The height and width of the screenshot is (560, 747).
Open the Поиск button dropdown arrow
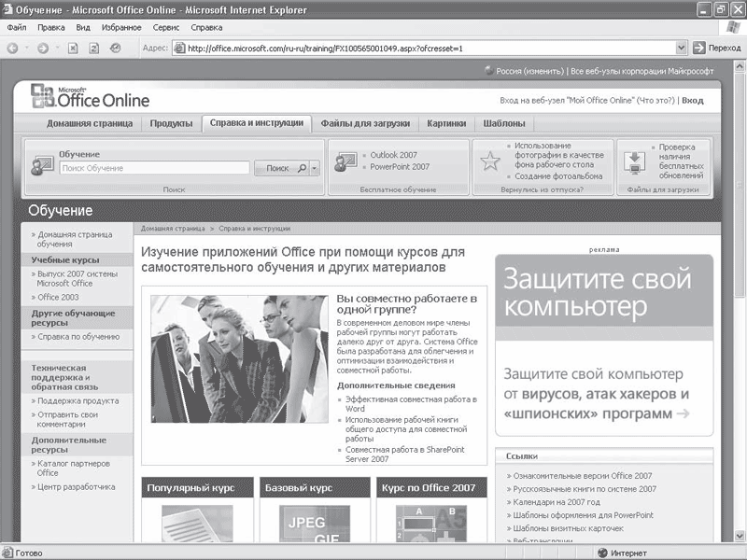315,168
